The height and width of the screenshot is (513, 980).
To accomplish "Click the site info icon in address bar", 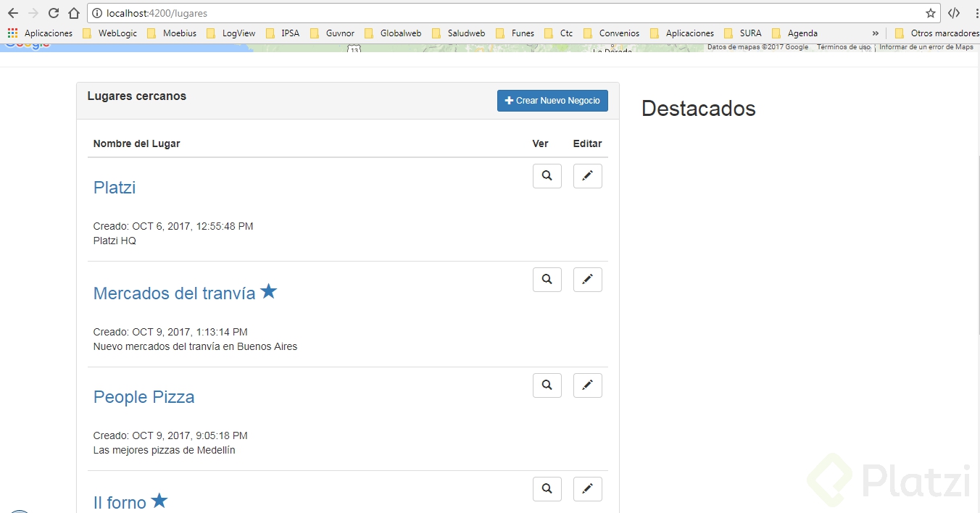I will click(97, 13).
